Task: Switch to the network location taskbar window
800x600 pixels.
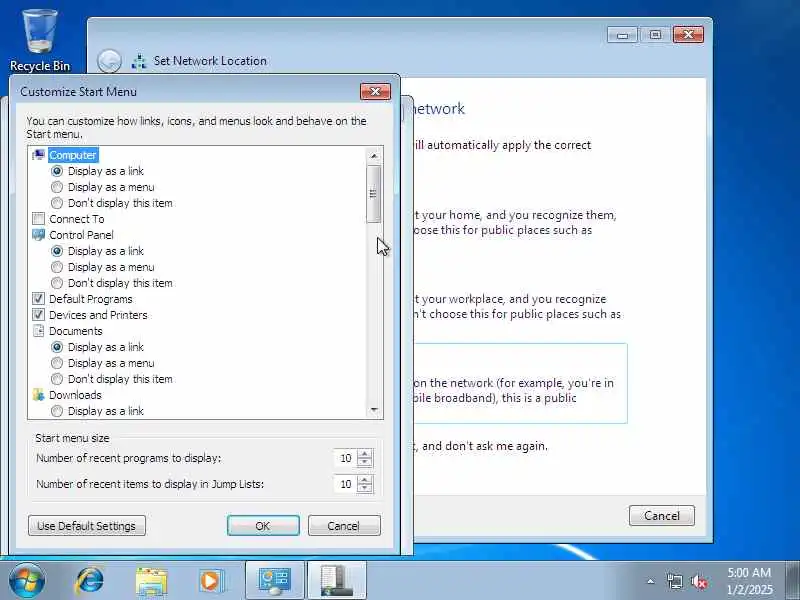Action: click(337, 581)
